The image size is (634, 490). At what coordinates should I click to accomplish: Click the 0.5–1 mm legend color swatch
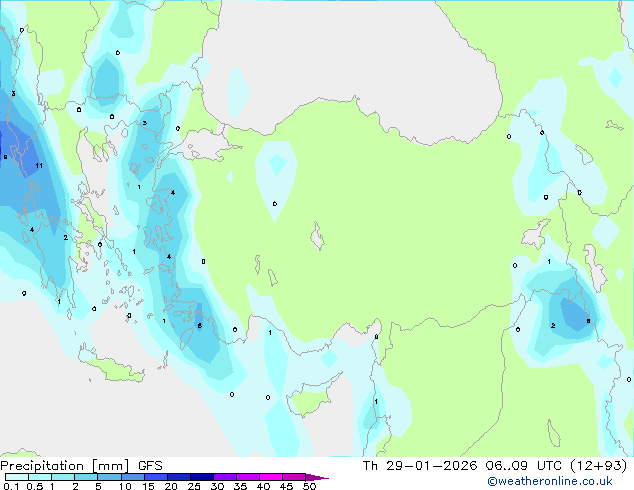click(x=40, y=477)
